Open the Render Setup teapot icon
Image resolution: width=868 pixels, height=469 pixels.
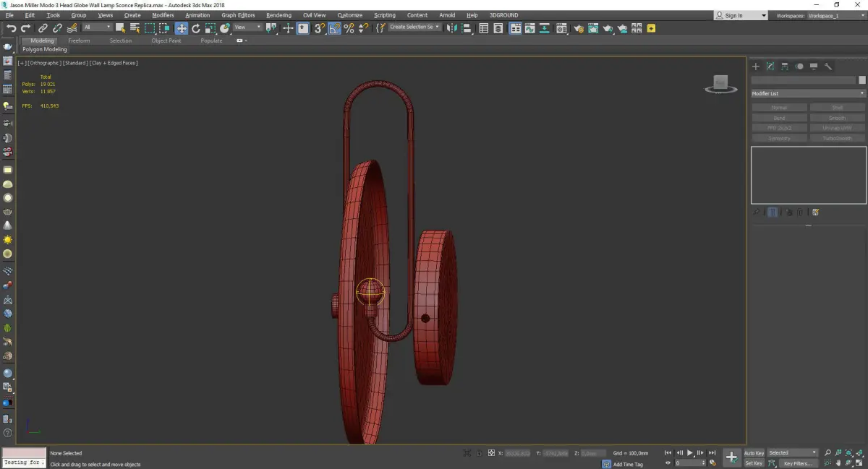[579, 28]
